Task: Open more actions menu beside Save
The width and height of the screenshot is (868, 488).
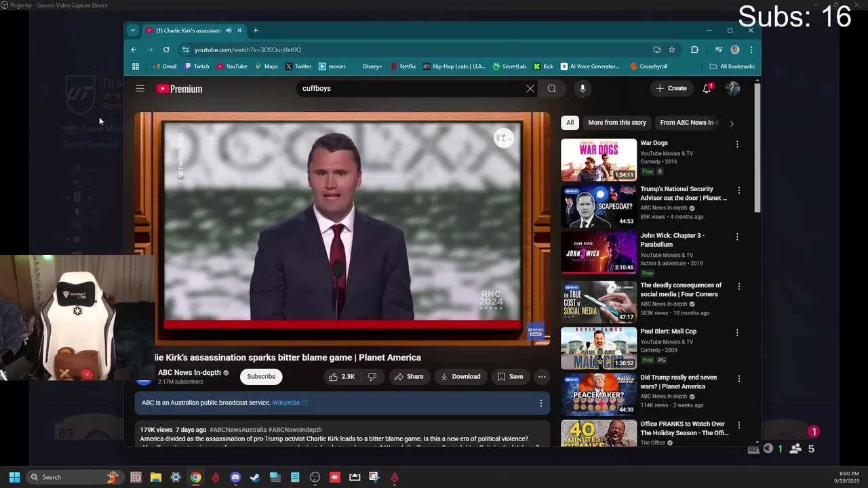Action: (x=541, y=377)
